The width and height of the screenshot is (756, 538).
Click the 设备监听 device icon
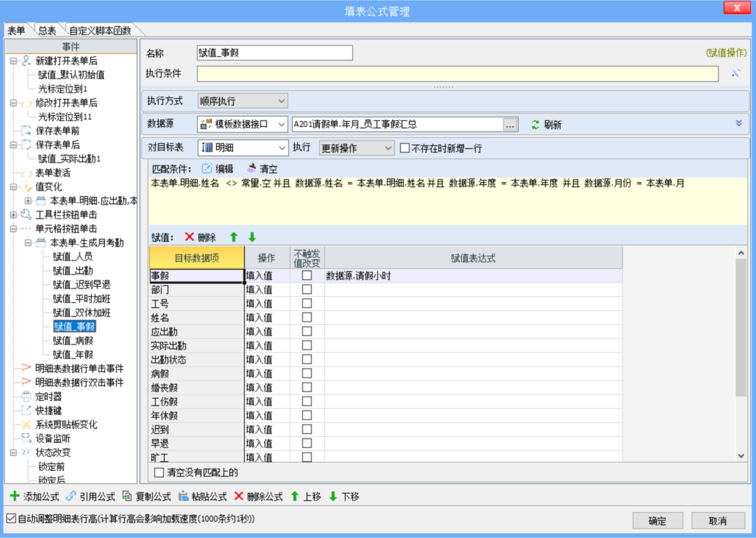pos(27,438)
